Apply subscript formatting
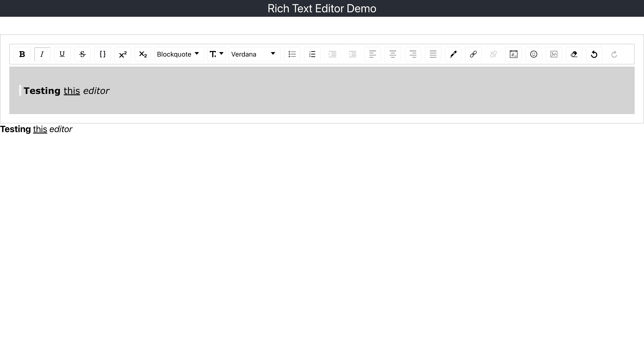The width and height of the screenshot is (644, 351). click(x=143, y=54)
